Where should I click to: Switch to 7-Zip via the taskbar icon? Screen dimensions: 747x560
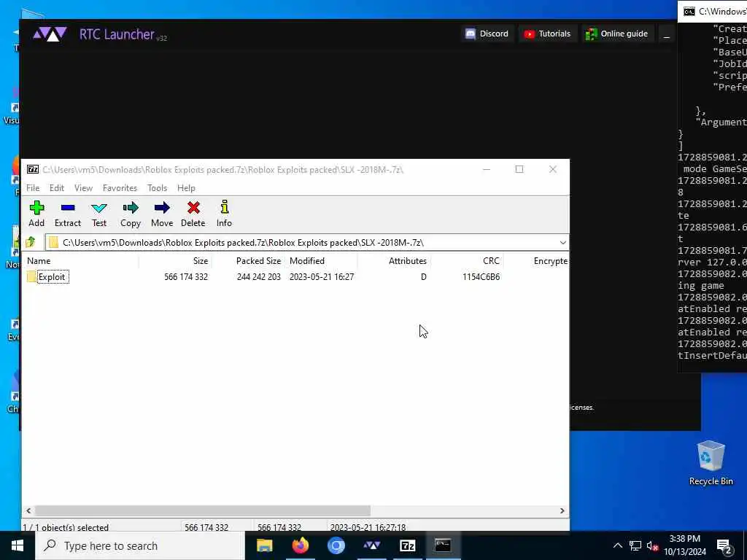click(407, 545)
